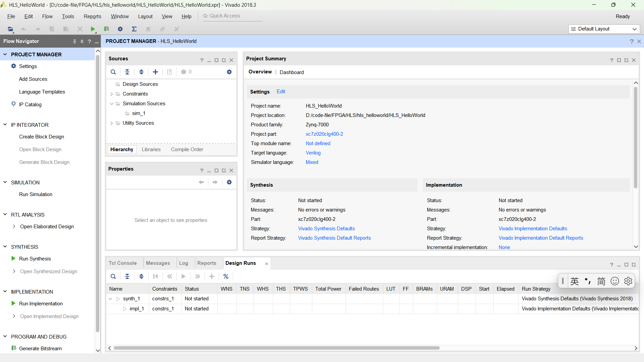Screen dimensions: 644x362
Task: Click Properties back arrow icon
Action: point(201,182)
